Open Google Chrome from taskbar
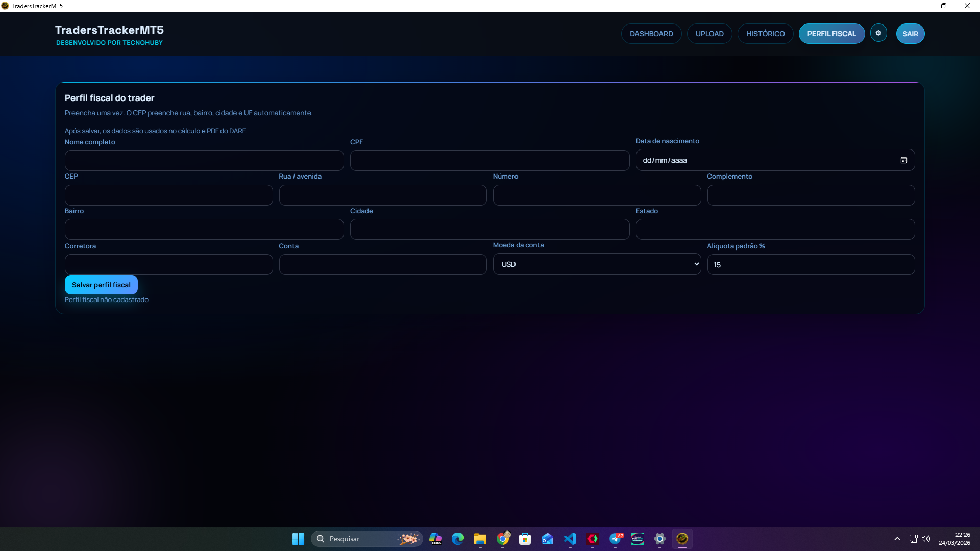980x551 pixels. click(503, 539)
